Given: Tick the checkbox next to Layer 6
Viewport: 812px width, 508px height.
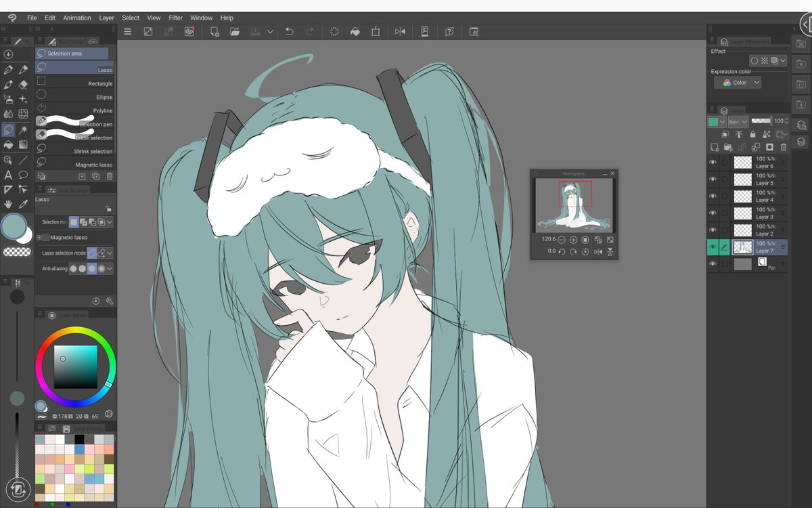Looking at the screenshot, I should coord(725,163).
